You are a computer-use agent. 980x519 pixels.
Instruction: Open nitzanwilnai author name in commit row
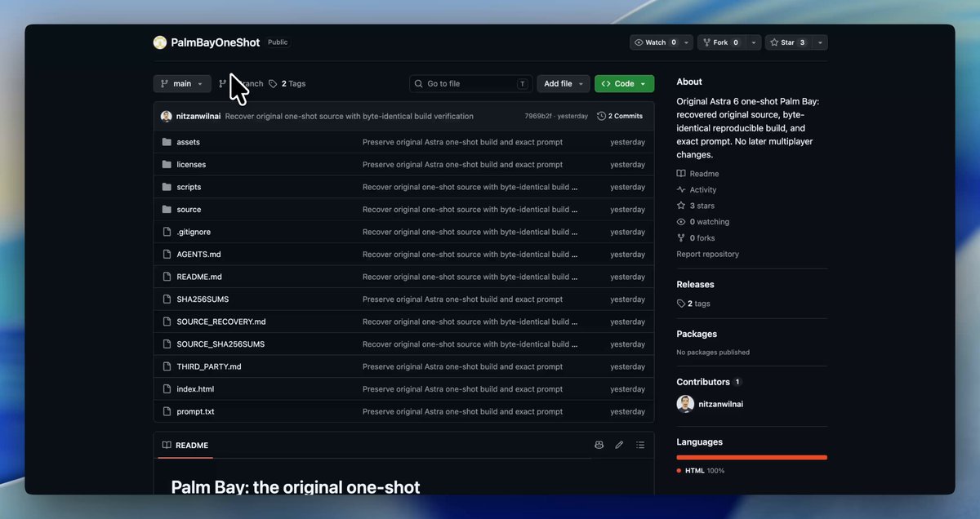[x=199, y=116]
